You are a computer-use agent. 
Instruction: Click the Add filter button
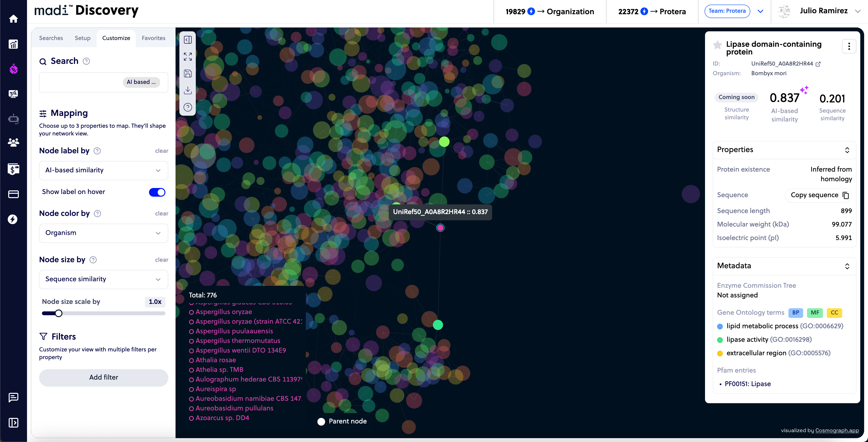point(103,378)
